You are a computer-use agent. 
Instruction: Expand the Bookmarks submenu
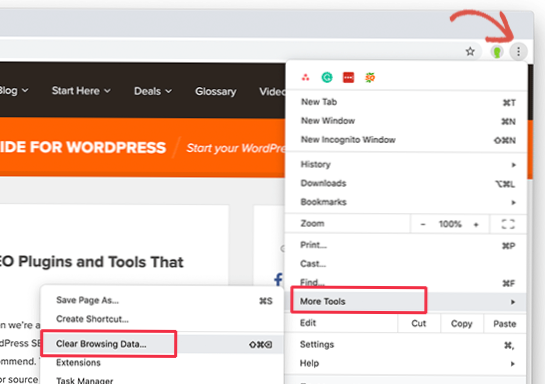[x=406, y=202]
